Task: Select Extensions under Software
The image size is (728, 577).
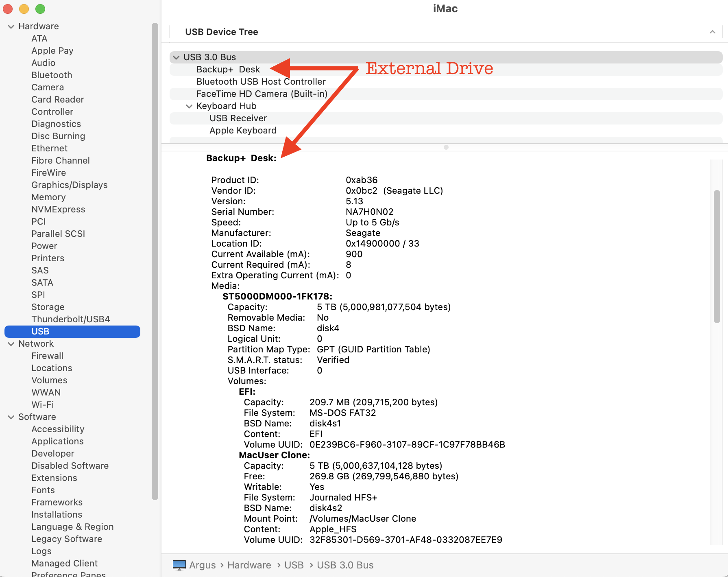Action: coord(54,478)
